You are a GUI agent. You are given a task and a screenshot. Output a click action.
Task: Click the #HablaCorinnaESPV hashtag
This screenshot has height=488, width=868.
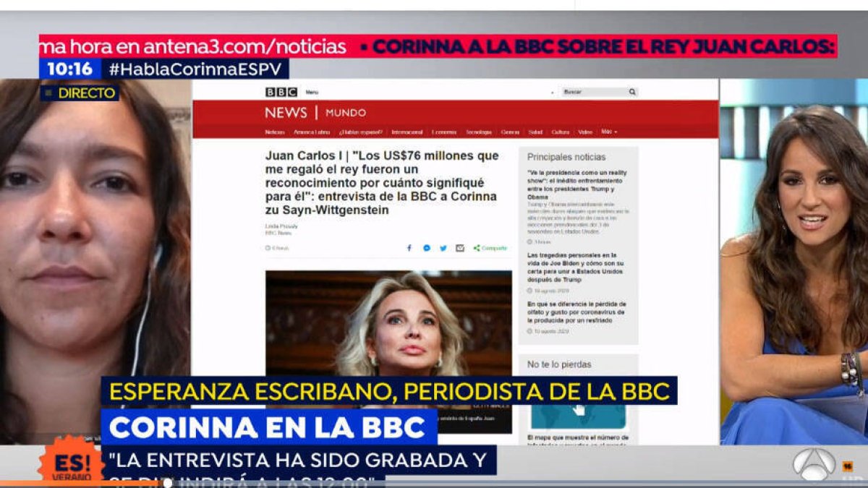coord(195,69)
